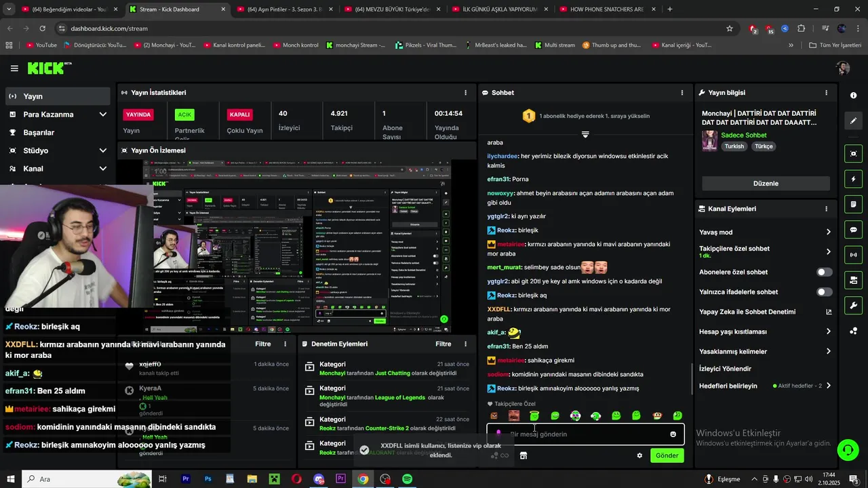Open Filtre in the activity feed panel
The width and height of the screenshot is (868, 488).
pyautogui.click(x=263, y=344)
